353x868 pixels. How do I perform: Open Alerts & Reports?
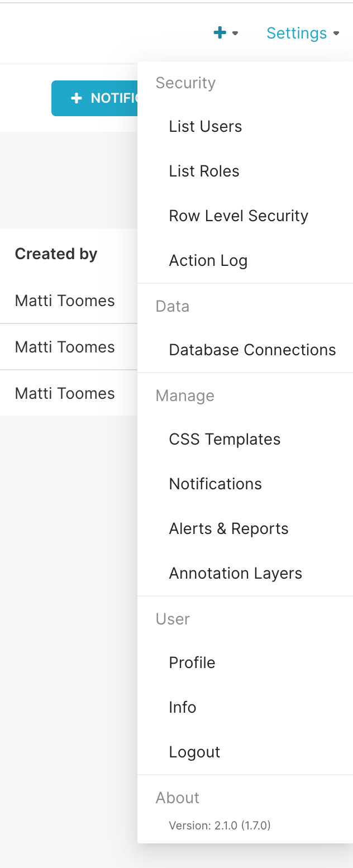228,528
